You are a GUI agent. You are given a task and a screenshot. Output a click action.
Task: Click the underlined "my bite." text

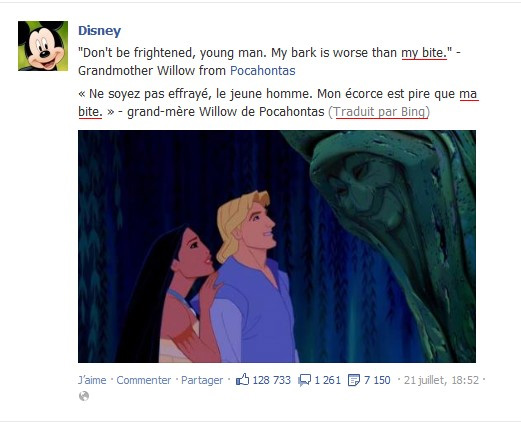point(424,53)
